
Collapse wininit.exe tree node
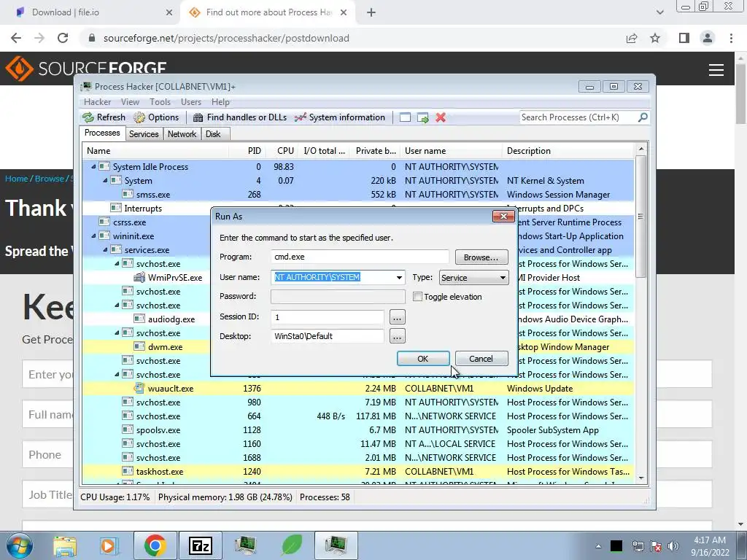[94, 236]
